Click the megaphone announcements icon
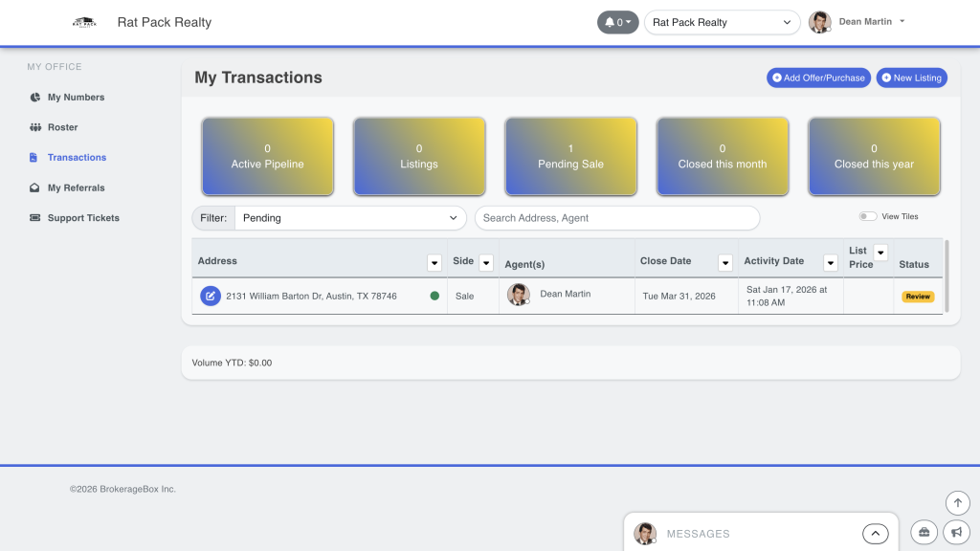980x551 pixels. tap(957, 532)
